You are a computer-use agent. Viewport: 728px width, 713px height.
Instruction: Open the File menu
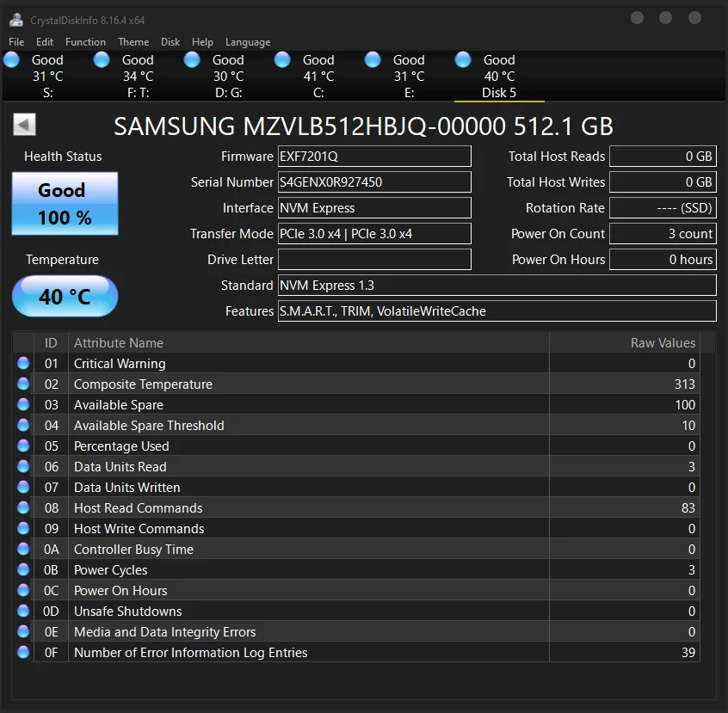16,42
